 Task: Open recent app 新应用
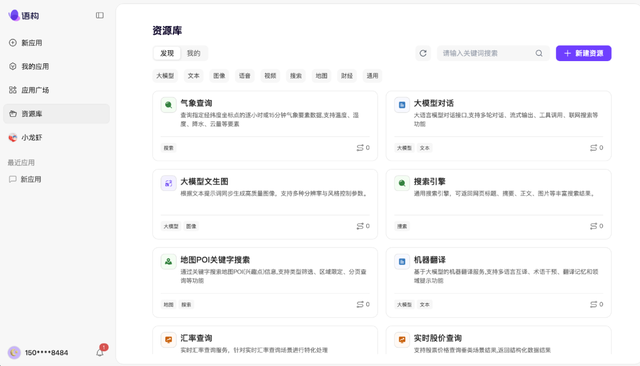[56, 179]
